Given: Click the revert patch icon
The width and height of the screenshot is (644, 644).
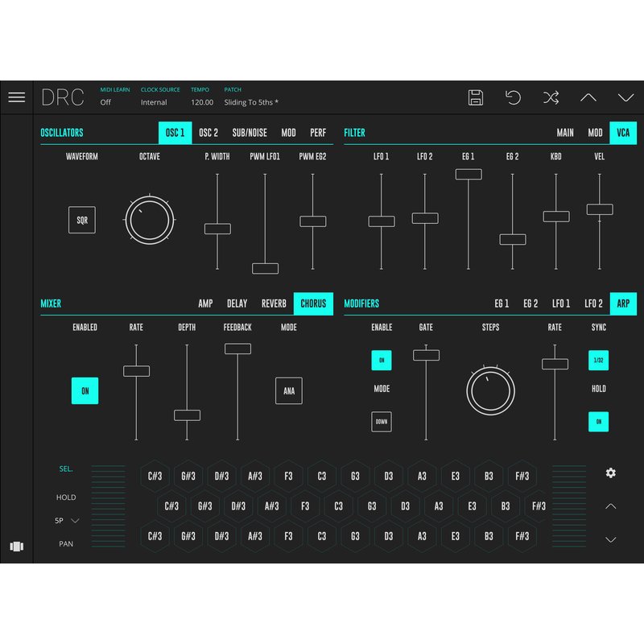Looking at the screenshot, I should click(x=513, y=97).
